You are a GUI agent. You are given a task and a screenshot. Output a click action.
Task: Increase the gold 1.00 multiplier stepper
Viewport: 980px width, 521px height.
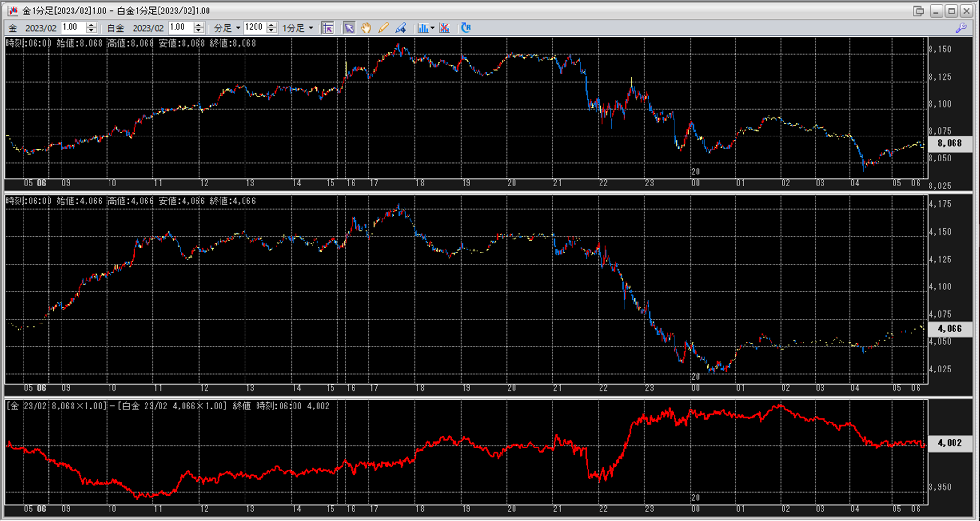coord(91,25)
